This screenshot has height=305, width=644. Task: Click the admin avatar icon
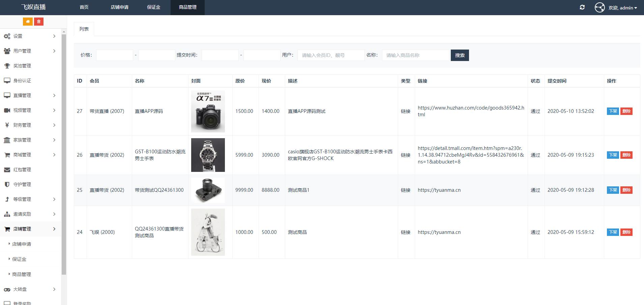click(599, 7)
